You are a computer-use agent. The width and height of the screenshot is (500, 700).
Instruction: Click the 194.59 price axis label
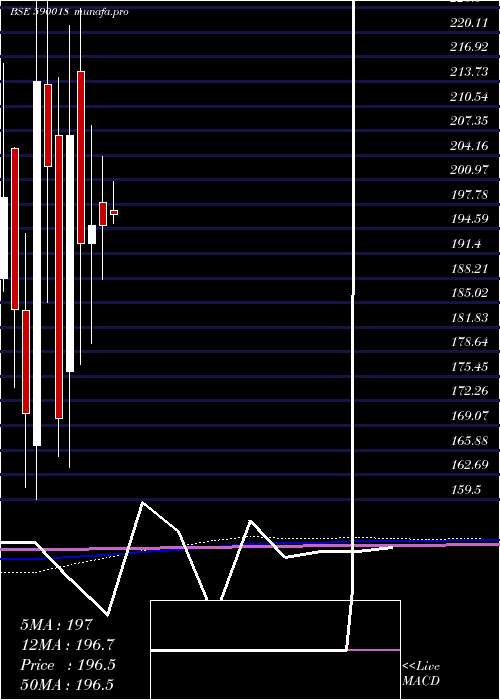click(469, 219)
